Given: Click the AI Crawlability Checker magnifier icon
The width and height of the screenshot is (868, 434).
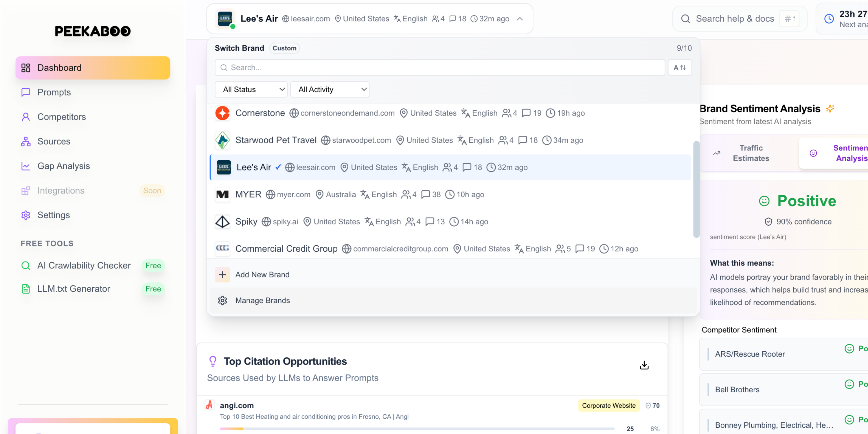Looking at the screenshot, I should [26, 266].
